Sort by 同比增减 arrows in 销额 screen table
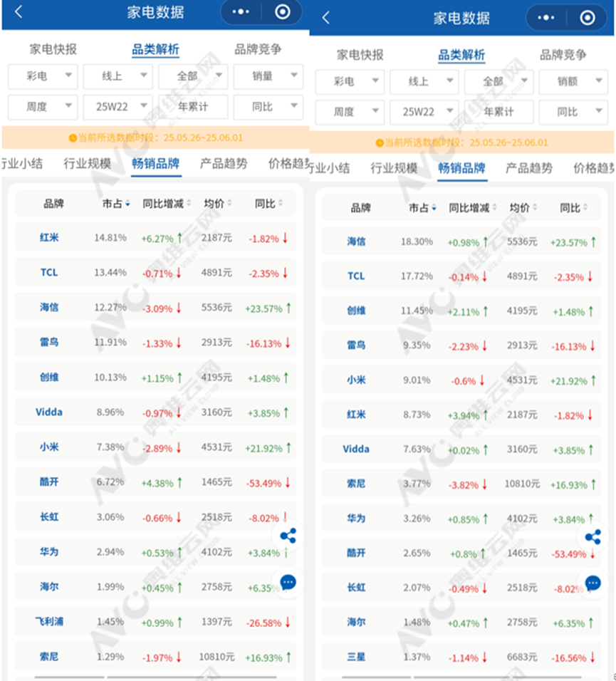 coord(494,208)
